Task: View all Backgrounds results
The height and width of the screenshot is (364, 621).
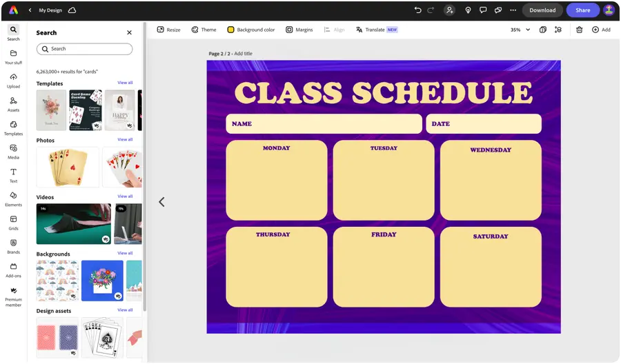Action: 125,253
